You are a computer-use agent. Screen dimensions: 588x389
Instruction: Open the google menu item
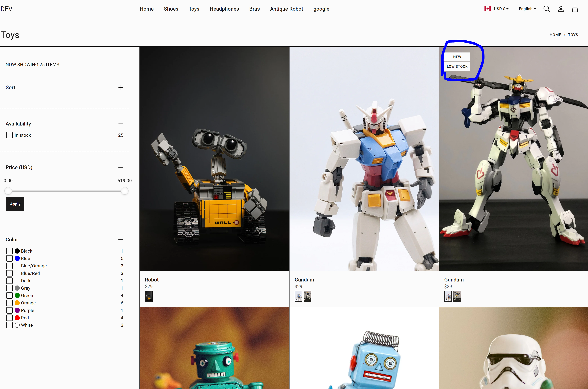pos(321,9)
